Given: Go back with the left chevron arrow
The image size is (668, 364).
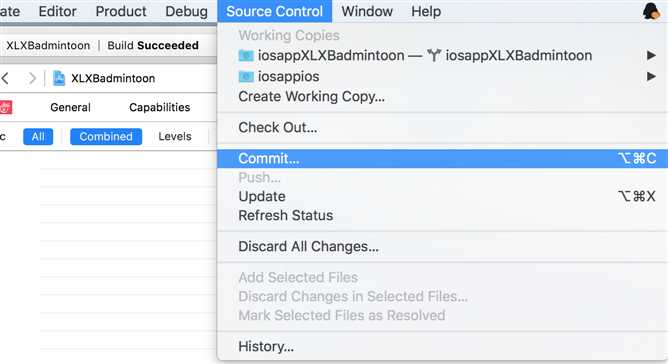Looking at the screenshot, I should 5,78.
